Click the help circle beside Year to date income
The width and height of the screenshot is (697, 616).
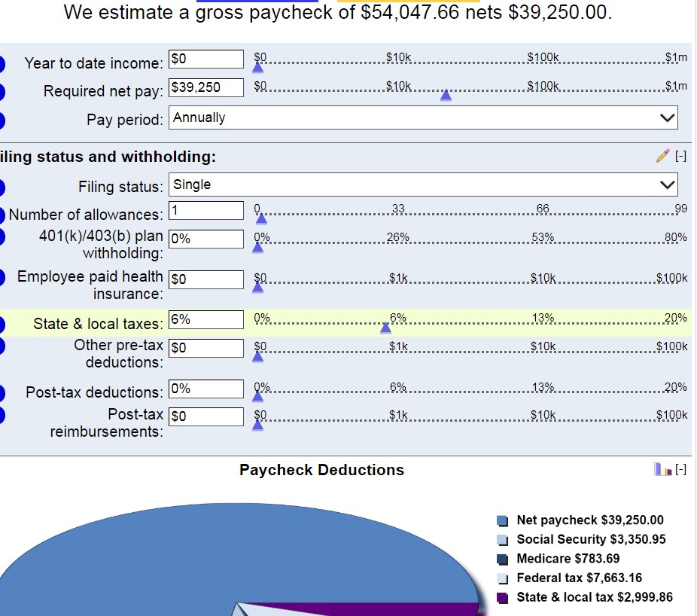point(2,63)
